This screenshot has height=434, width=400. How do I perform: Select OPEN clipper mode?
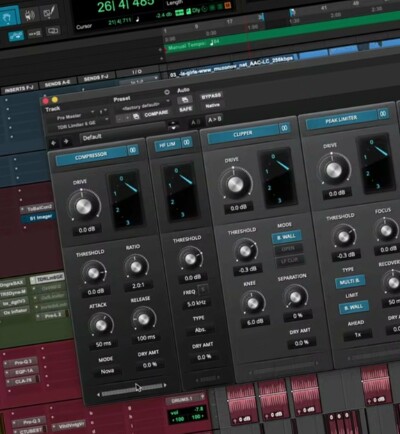(x=288, y=249)
